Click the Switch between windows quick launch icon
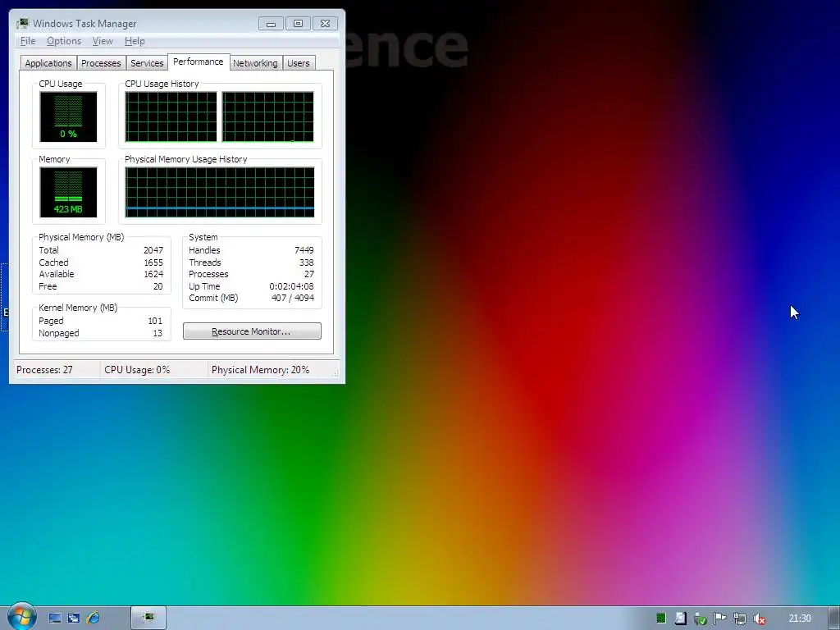The width and height of the screenshot is (840, 630). (x=74, y=619)
